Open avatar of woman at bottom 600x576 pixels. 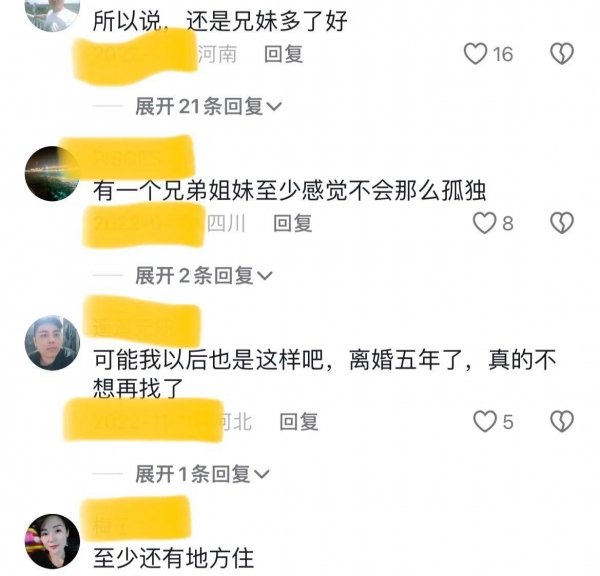pos(52,542)
